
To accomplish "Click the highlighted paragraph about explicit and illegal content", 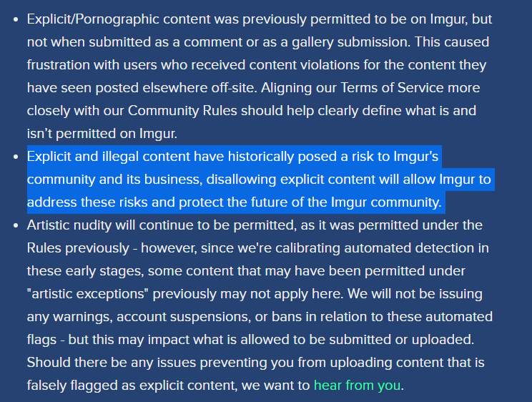I will (257, 180).
